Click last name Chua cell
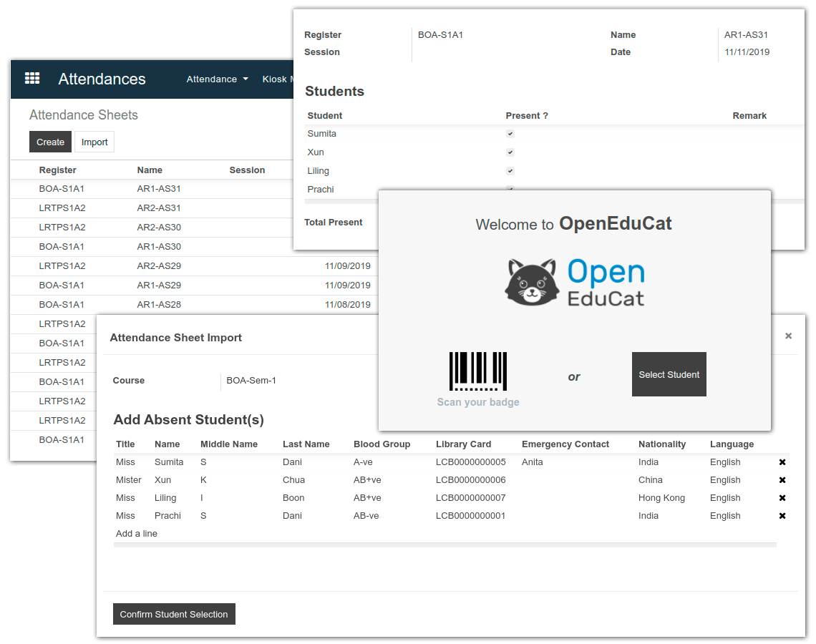This screenshot has width=816, height=644. [293, 480]
